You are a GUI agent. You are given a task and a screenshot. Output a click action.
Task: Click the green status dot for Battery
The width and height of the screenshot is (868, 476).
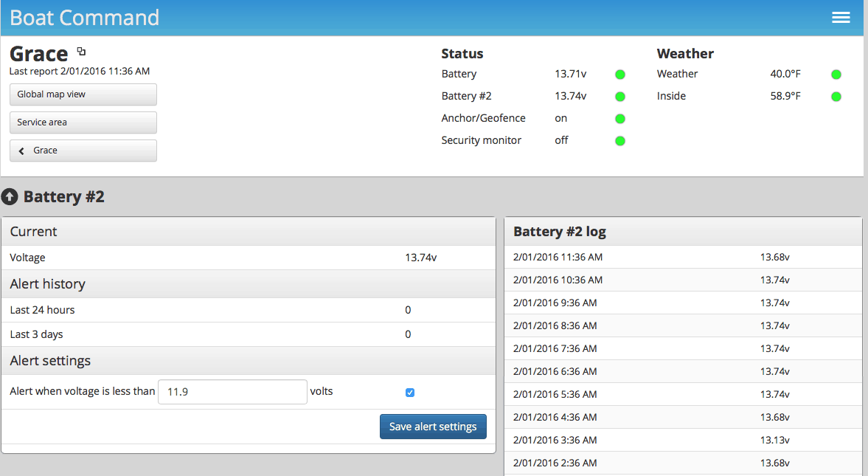coord(619,74)
